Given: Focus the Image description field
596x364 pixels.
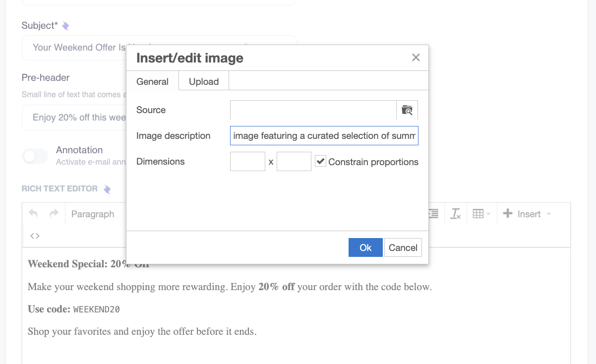Looking at the screenshot, I should click(x=324, y=136).
